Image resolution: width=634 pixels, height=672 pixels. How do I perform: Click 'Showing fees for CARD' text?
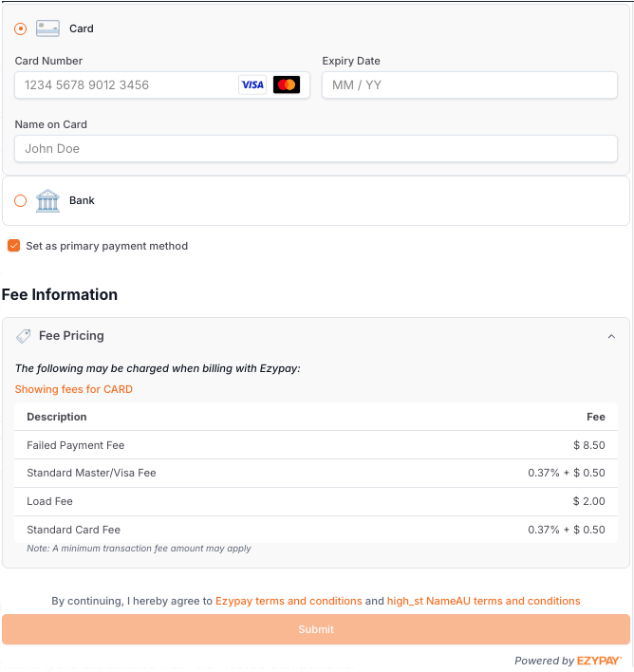74,389
